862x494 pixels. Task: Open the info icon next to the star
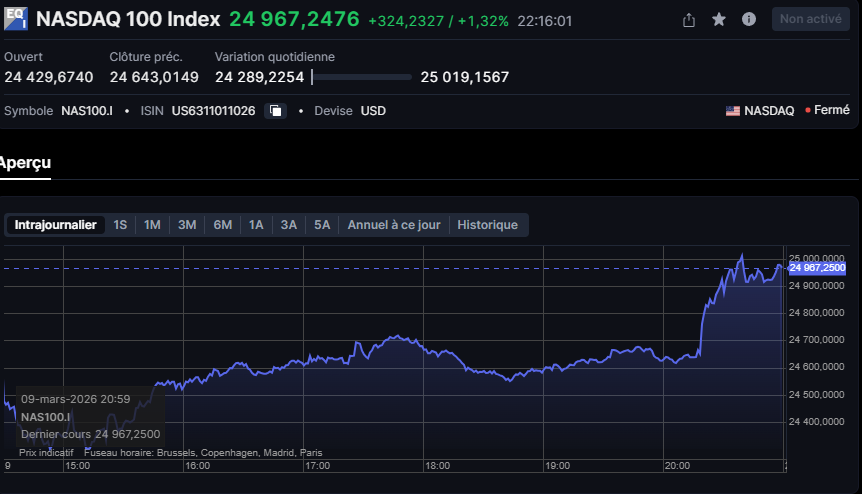pyautogui.click(x=749, y=19)
